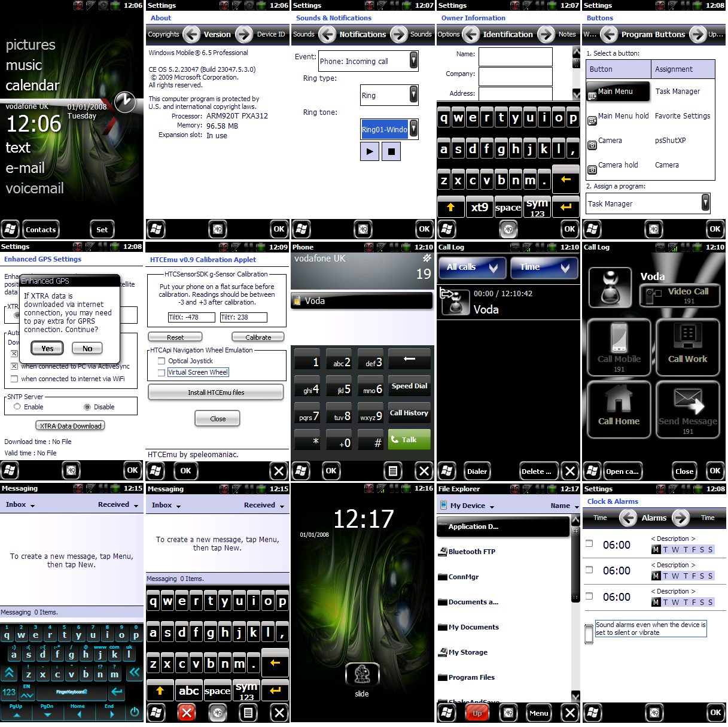Open the All calls filter dropdown
The width and height of the screenshot is (728, 727).
click(472, 267)
